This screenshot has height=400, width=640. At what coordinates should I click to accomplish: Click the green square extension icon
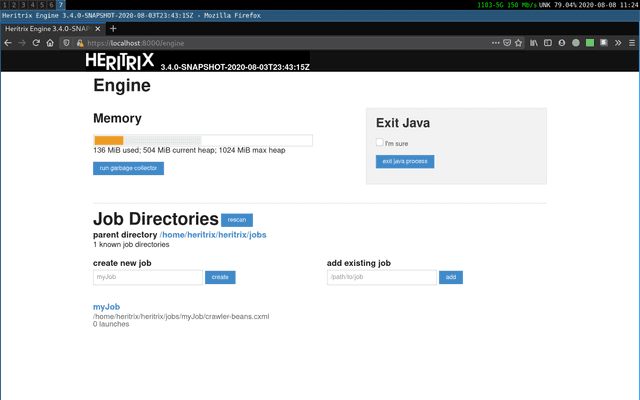(590, 42)
